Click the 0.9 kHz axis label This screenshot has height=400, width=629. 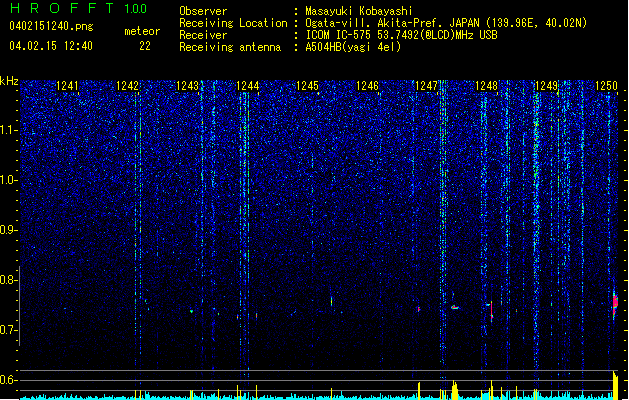coord(9,230)
